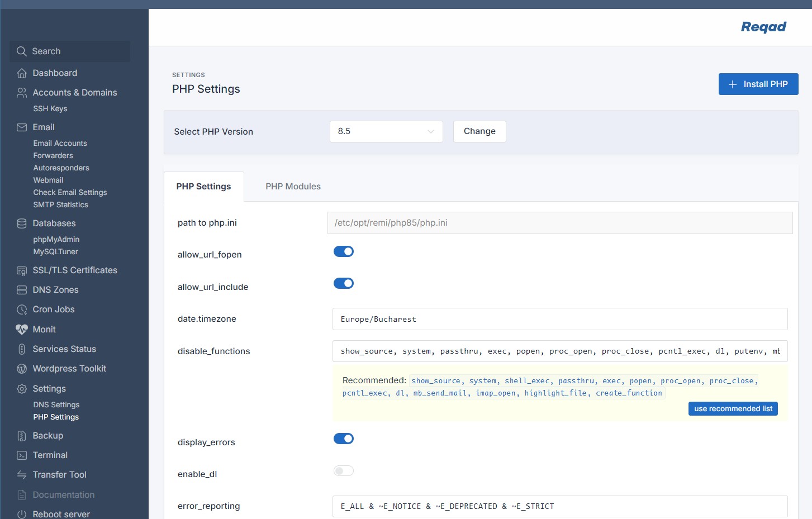
Task: Open Wordpress Toolkit label
Action: 69,369
